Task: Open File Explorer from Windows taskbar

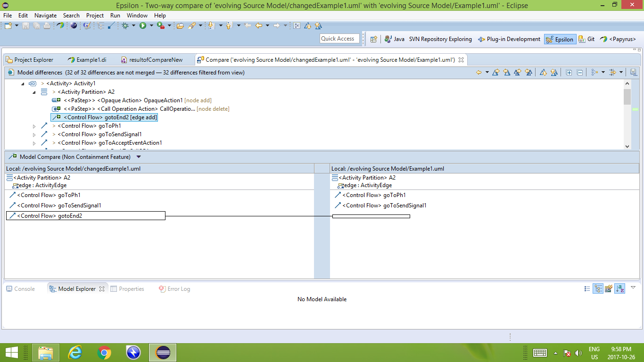Action: click(x=46, y=353)
